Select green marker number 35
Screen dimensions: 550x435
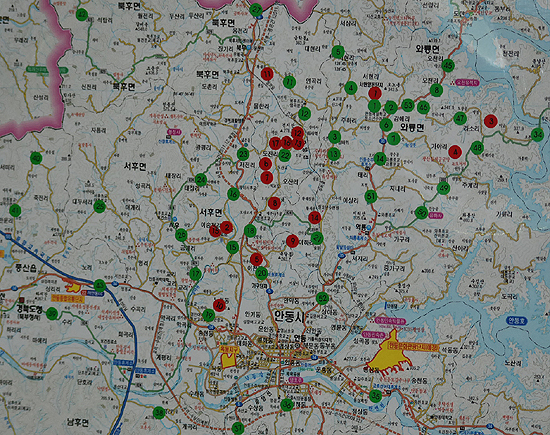pos(375,396)
